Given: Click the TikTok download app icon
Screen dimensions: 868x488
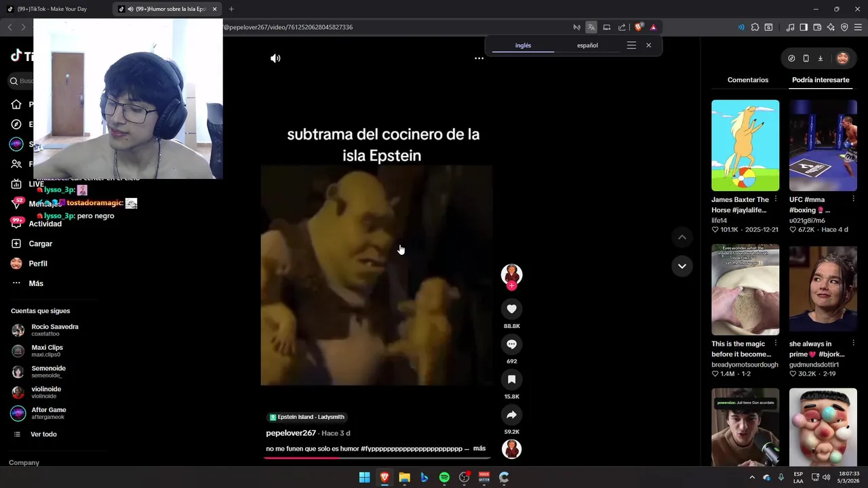Looking at the screenshot, I should point(820,58).
